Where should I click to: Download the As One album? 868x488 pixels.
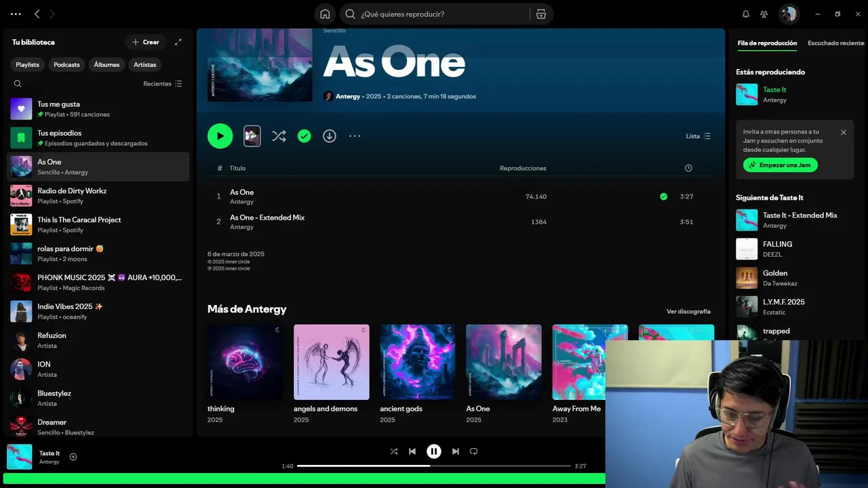pyautogui.click(x=330, y=136)
